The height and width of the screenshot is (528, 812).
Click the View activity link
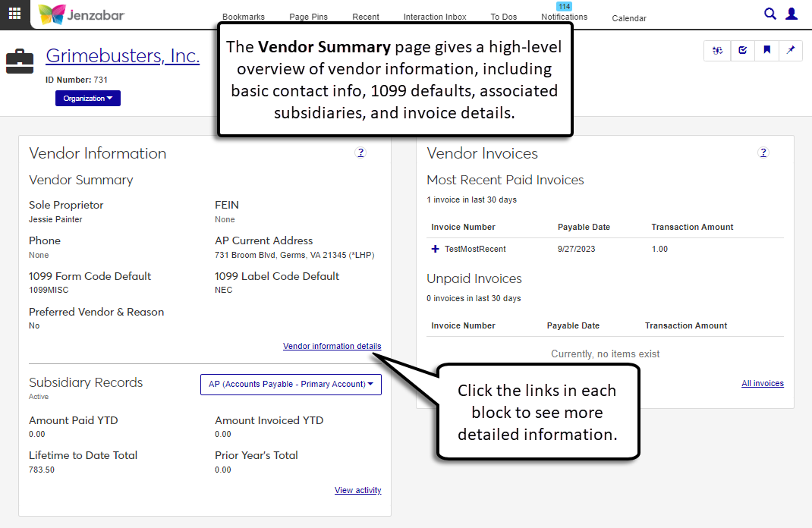click(358, 490)
